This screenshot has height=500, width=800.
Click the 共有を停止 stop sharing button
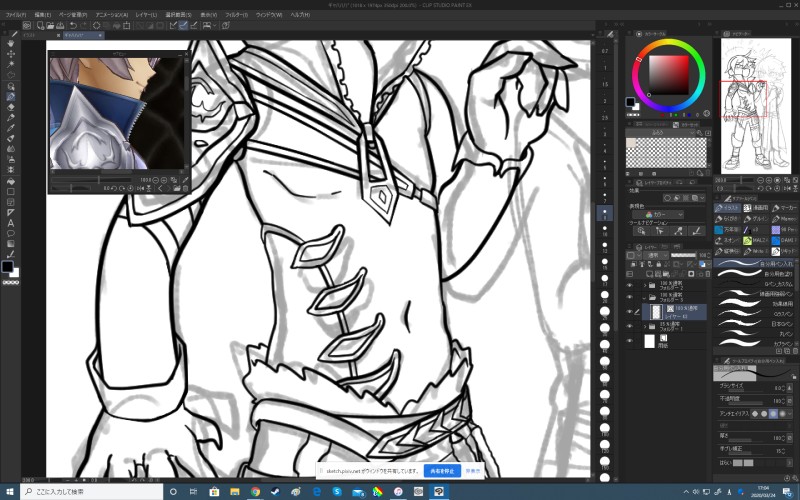click(x=442, y=471)
